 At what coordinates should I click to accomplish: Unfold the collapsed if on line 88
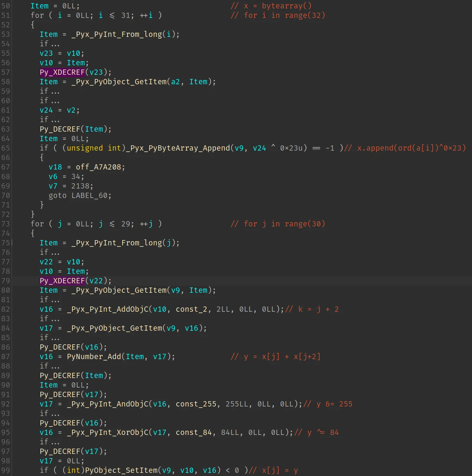coord(50,366)
